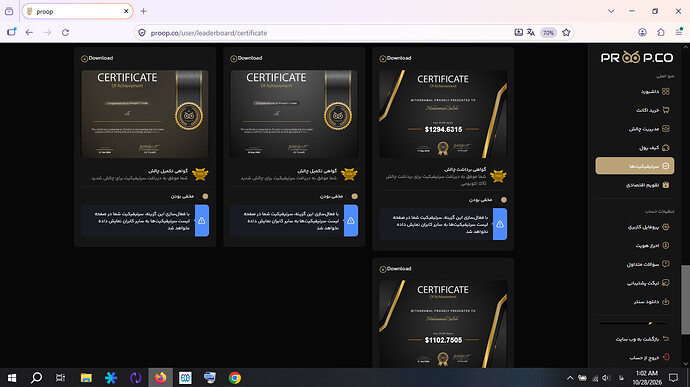Open the list-all-tabs dropdown arrow
The height and width of the screenshot is (387, 690).
click(611, 11)
